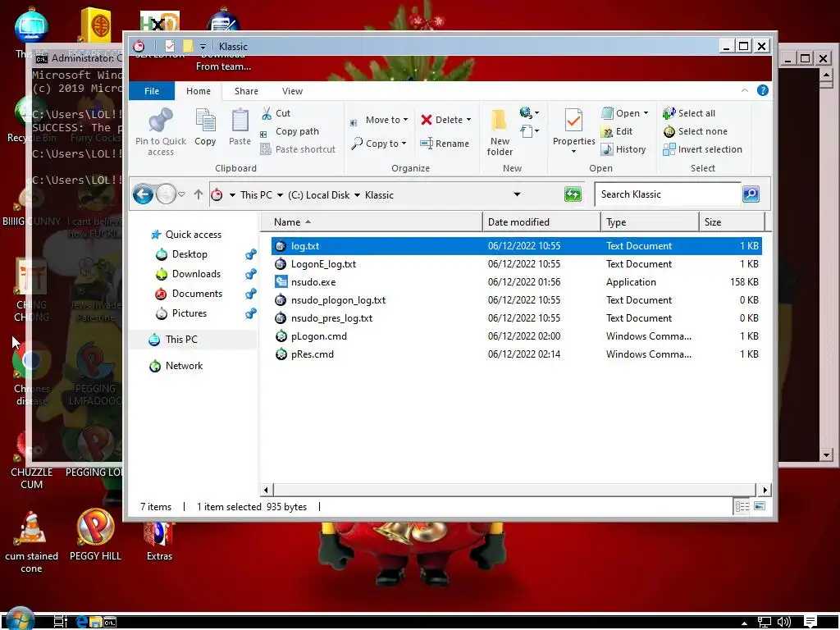
Task: Open the Help question mark icon
Action: [x=763, y=90]
